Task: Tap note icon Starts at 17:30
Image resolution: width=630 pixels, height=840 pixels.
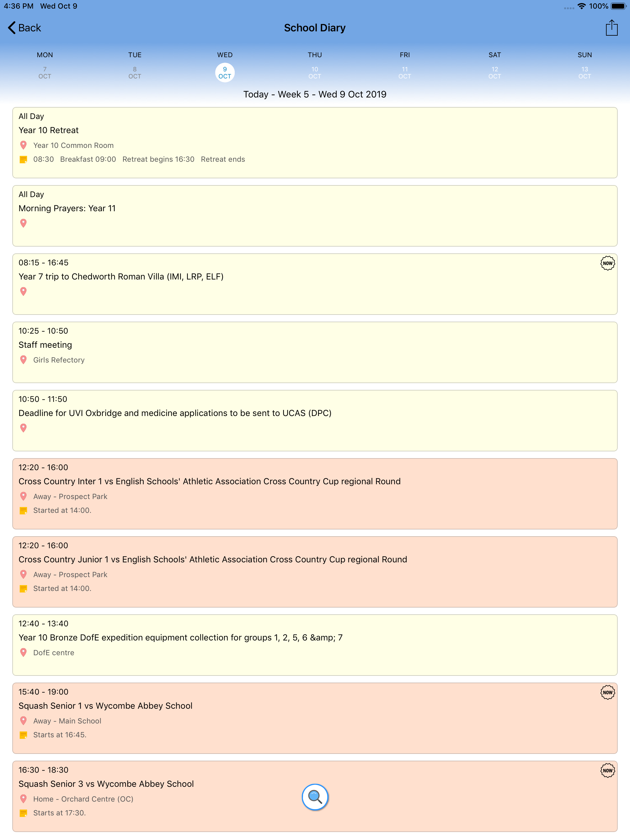Action: point(23,813)
